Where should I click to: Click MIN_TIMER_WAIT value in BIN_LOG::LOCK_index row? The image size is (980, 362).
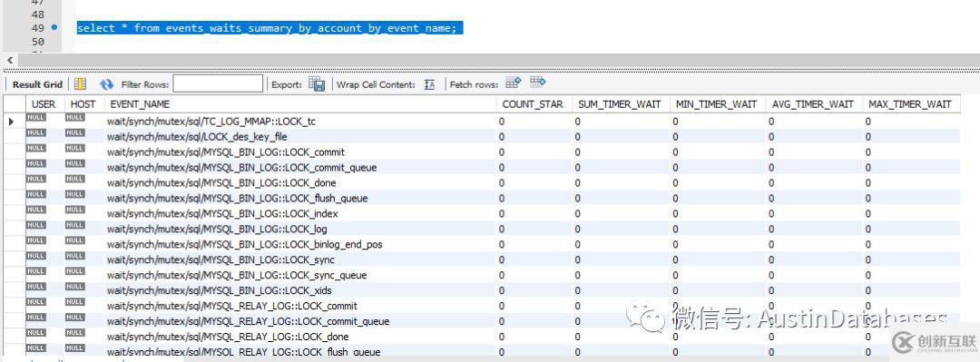coord(675,214)
